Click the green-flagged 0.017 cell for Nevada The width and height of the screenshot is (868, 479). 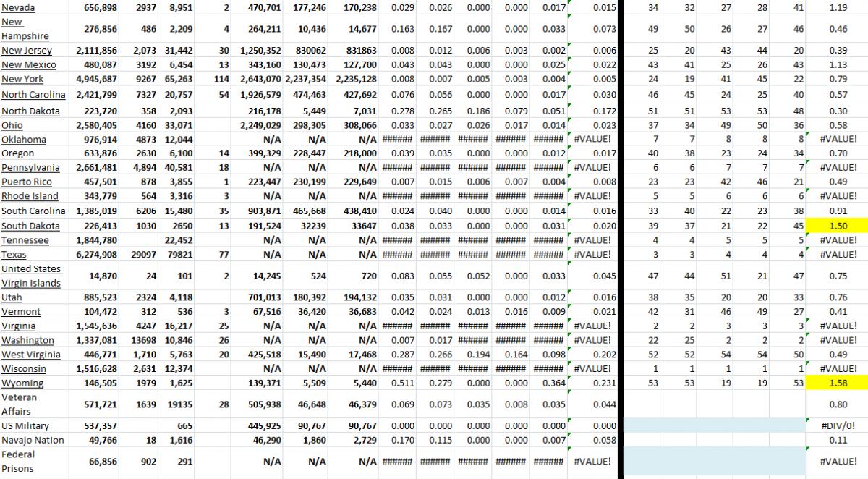552,8
